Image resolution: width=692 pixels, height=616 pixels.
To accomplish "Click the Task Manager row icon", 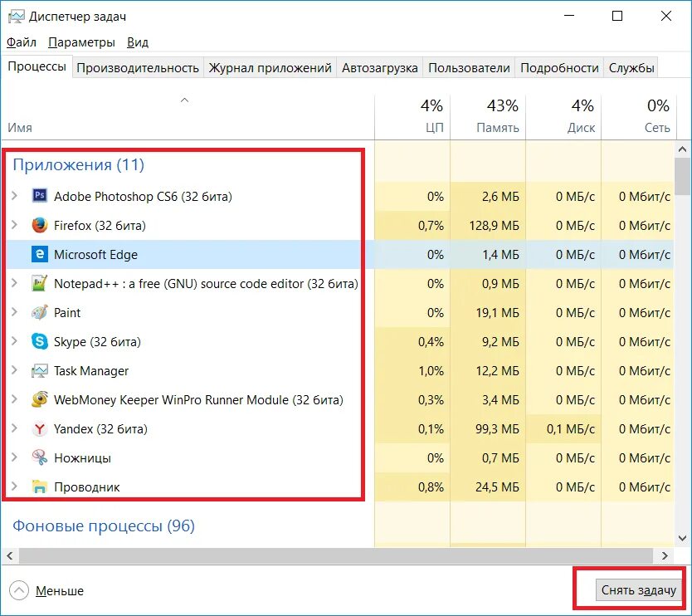I will click(x=40, y=371).
